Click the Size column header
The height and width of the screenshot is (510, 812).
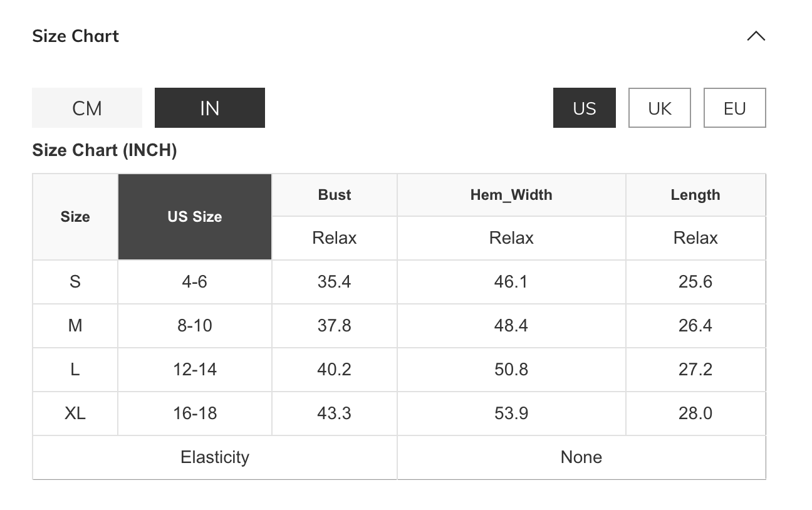75,217
